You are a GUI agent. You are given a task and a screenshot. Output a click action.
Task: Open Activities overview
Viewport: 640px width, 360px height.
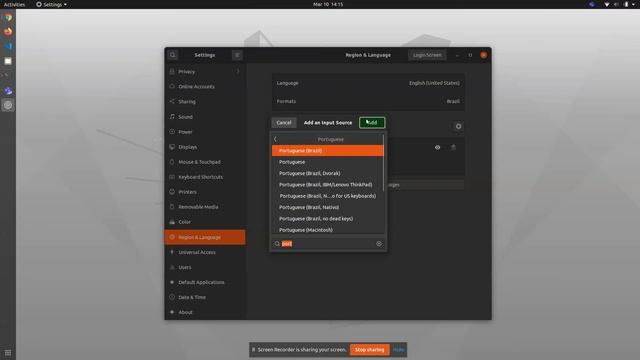point(14,4)
